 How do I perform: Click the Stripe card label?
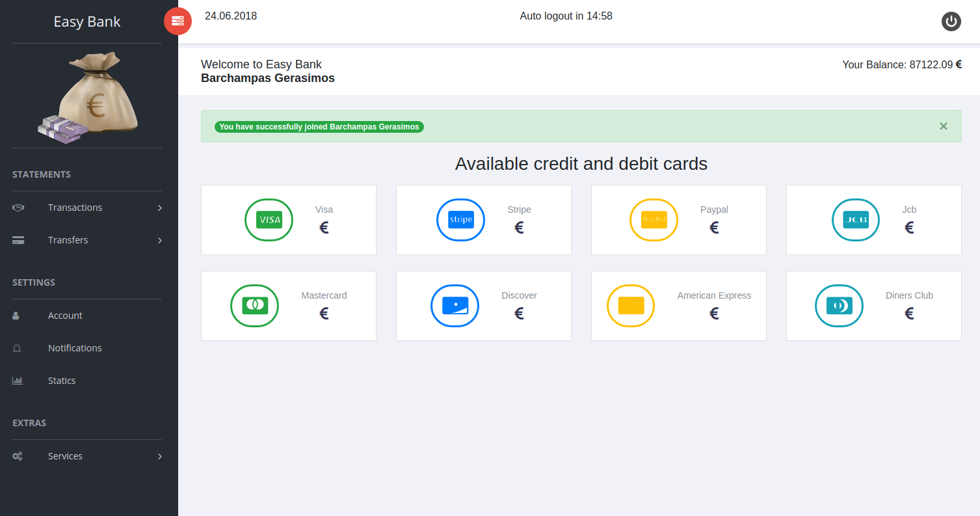click(x=519, y=210)
